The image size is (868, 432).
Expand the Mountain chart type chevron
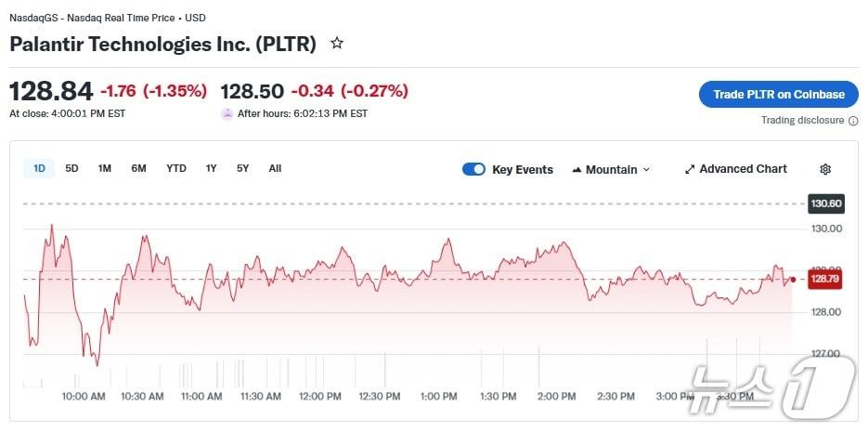coord(646,170)
